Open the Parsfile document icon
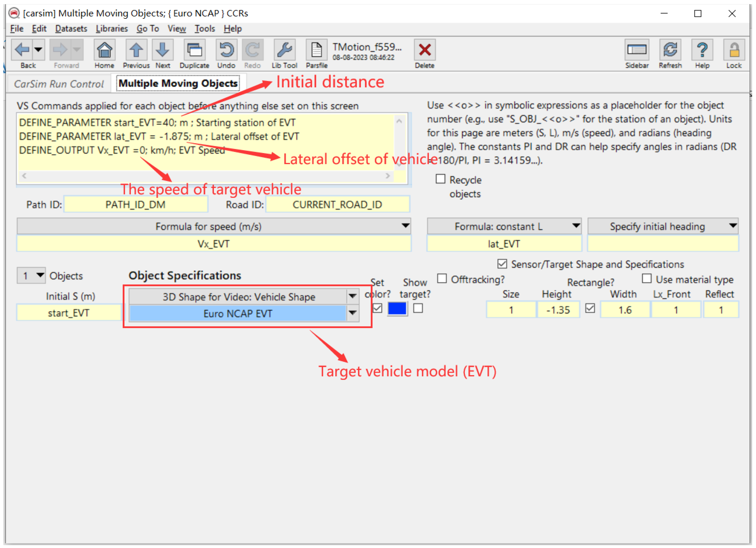 coord(316,50)
